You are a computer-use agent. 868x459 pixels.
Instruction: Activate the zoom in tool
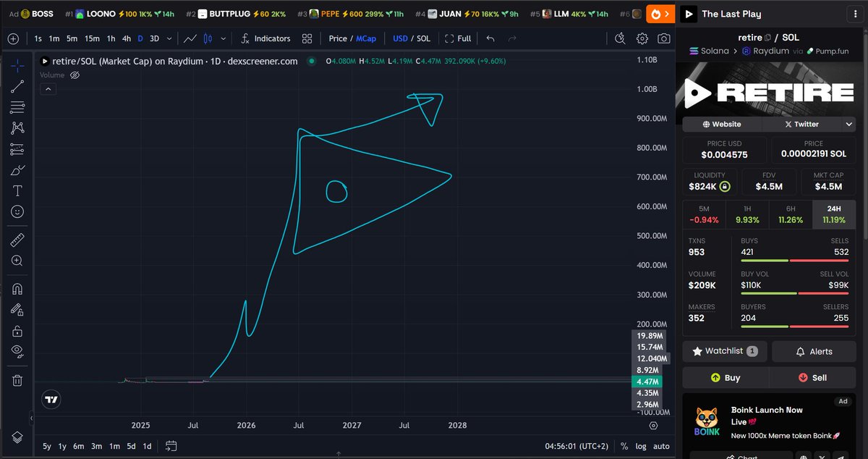pyautogui.click(x=17, y=261)
